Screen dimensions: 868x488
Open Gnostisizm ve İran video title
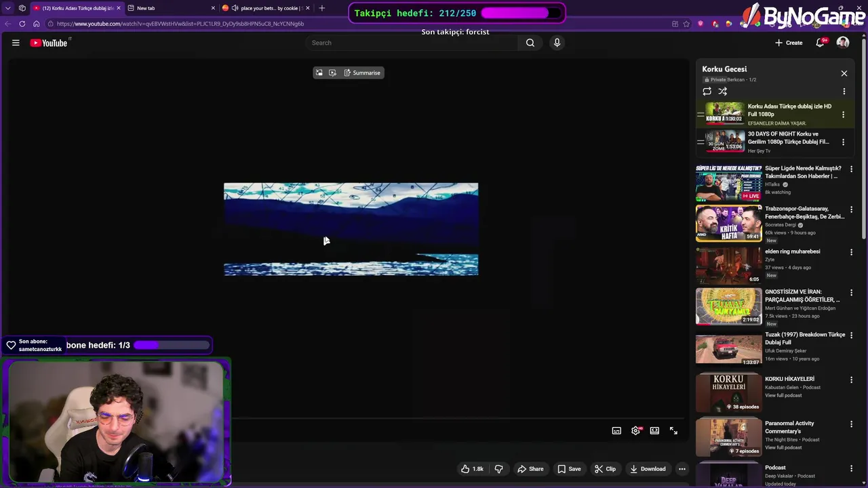pyautogui.click(x=804, y=296)
